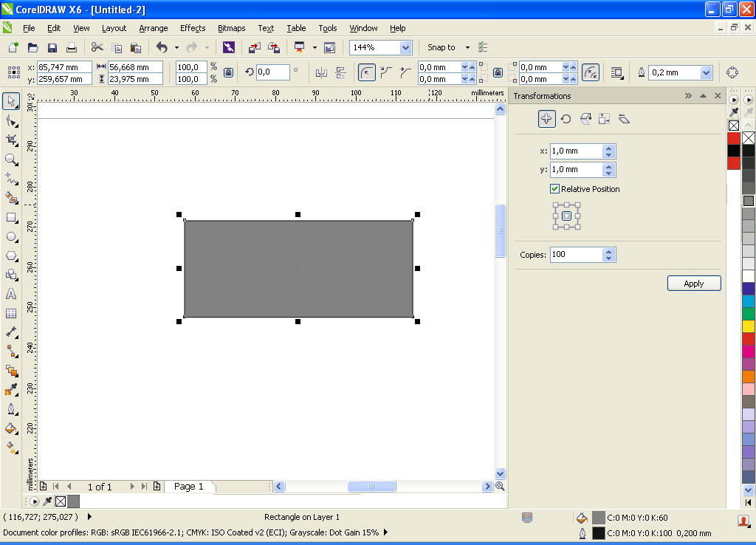Screen dimensions: 756x545
Task: Toggle the Relative Position checkbox
Action: (x=555, y=189)
